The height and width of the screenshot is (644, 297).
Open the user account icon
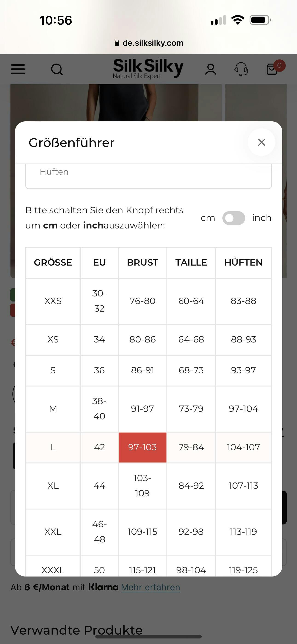[210, 69]
